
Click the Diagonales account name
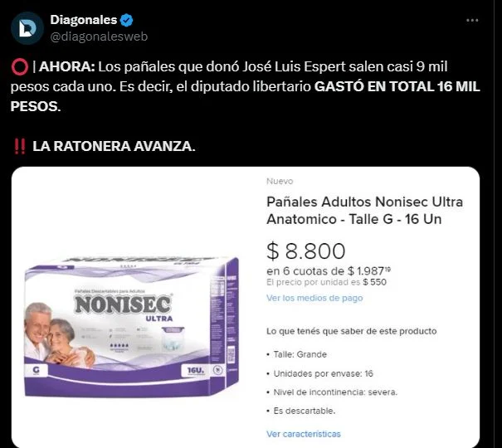[x=84, y=20]
